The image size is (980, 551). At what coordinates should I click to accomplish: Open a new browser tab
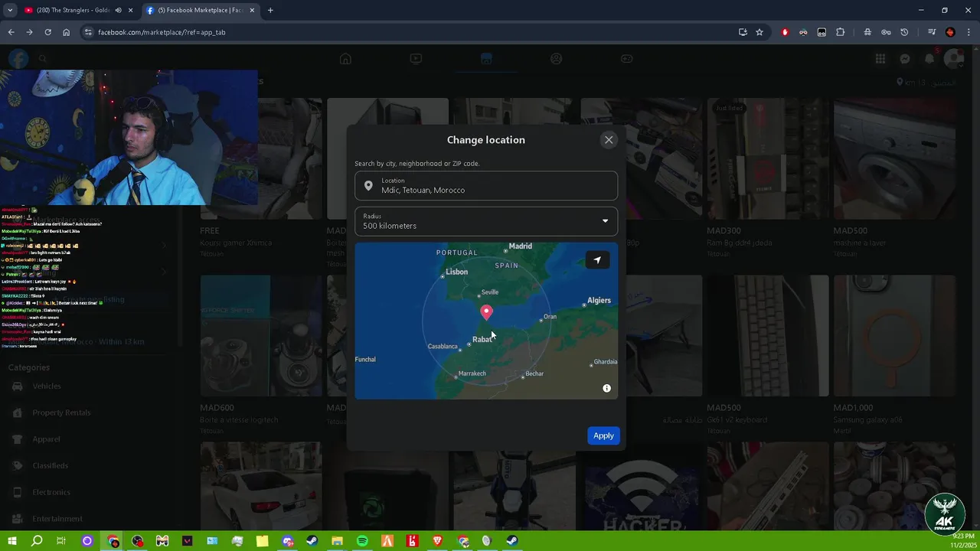pyautogui.click(x=270, y=10)
